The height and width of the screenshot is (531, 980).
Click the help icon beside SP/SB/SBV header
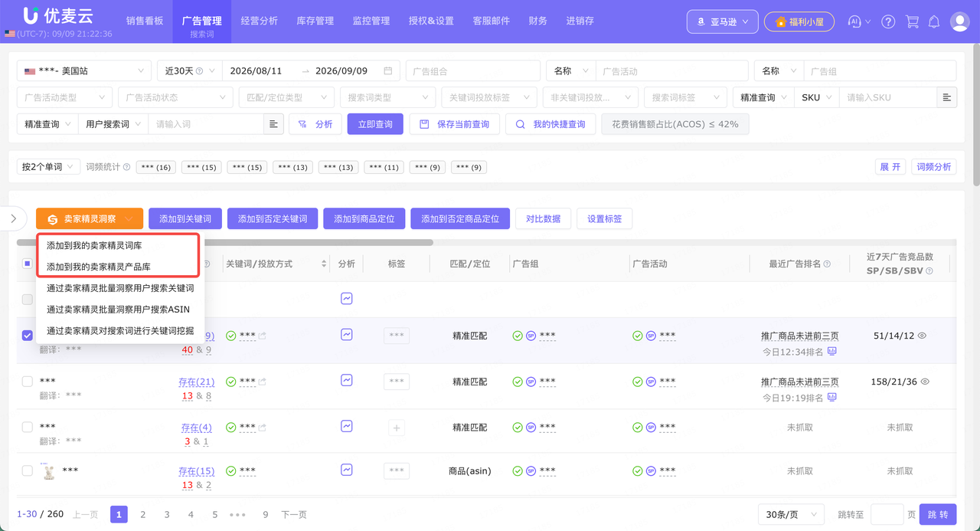coord(929,270)
